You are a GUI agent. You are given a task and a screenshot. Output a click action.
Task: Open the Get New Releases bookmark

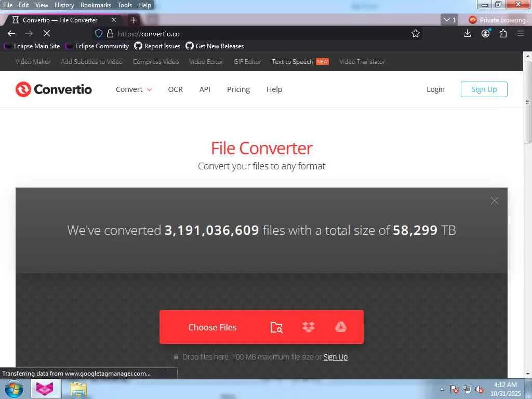coord(215,46)
